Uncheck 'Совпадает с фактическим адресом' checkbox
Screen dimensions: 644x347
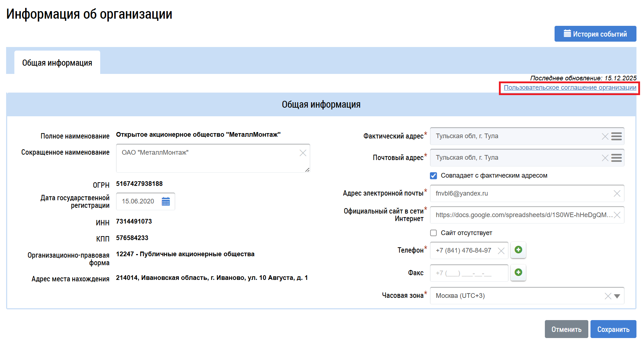click(x=434, y=175)
